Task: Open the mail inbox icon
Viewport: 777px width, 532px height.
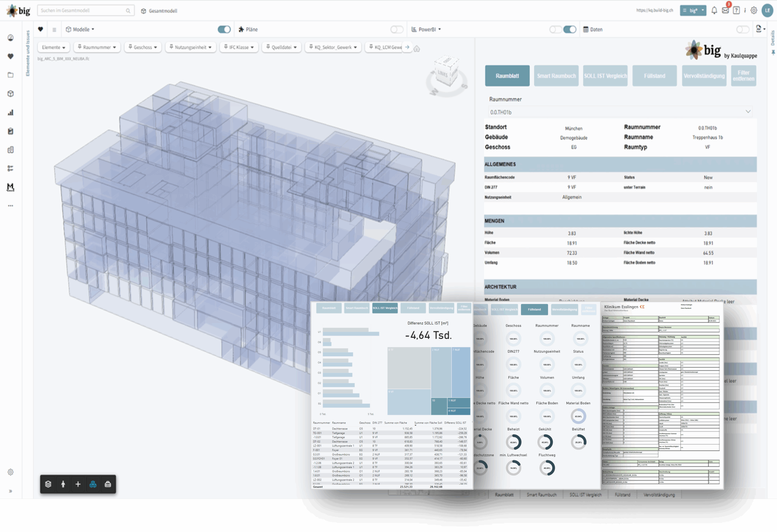Action: point(725,10)
